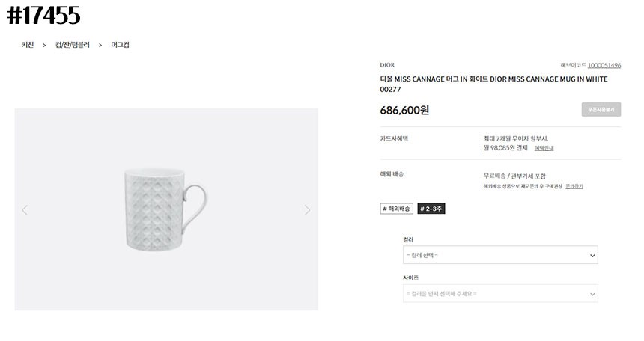Click the 686,600원 price text
The width and height of the screenshot is (644, 341).
click(404, 111)
